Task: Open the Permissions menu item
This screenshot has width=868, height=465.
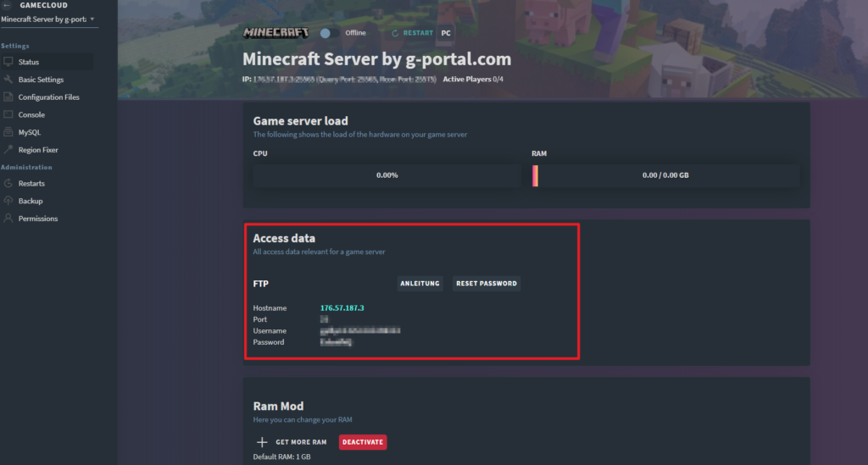Action: coord(37,219)
